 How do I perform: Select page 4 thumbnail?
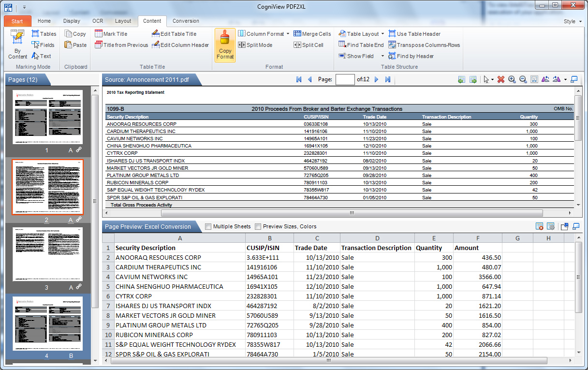tap(47, 324)
